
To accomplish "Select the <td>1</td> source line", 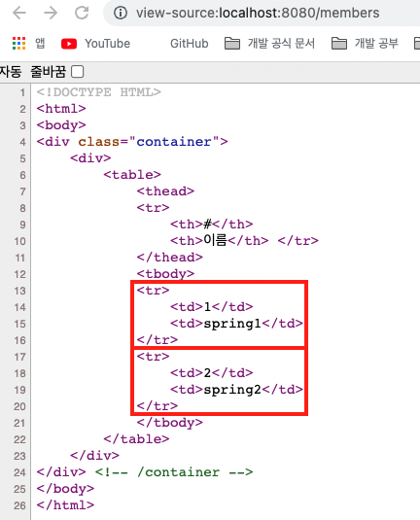I will tap(212, 307).
